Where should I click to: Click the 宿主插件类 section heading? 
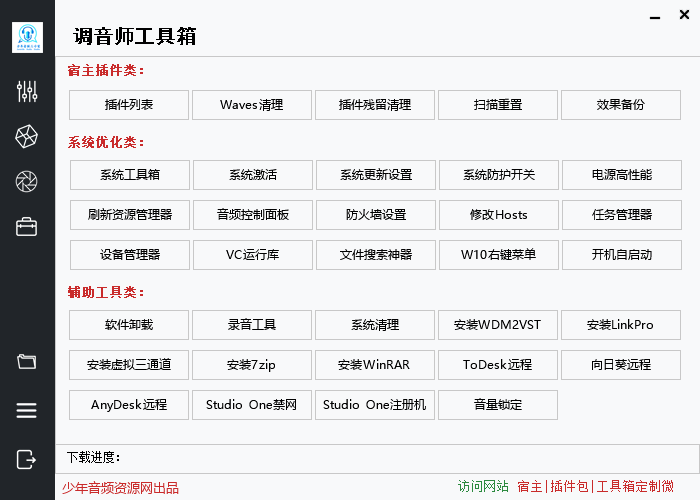tap(106, 71)
